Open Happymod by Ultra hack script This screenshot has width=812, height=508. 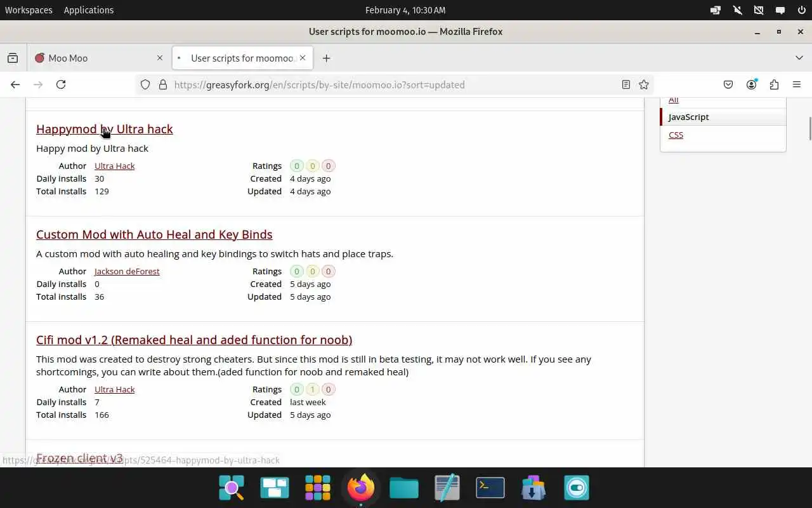(x=105, y=129)
